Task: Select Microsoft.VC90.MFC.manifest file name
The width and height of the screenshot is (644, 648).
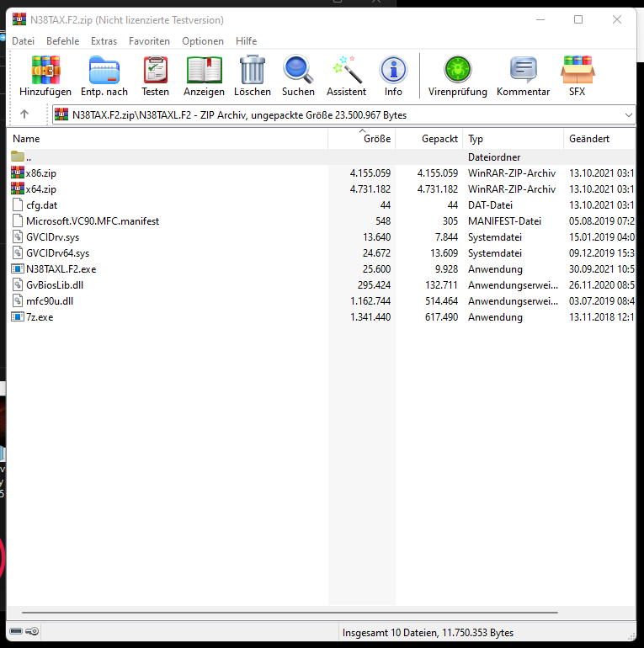Action: pos(93,221)
